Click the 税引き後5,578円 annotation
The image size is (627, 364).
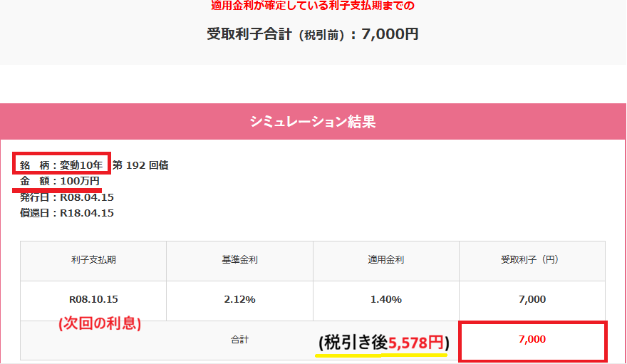click(384, 343)
